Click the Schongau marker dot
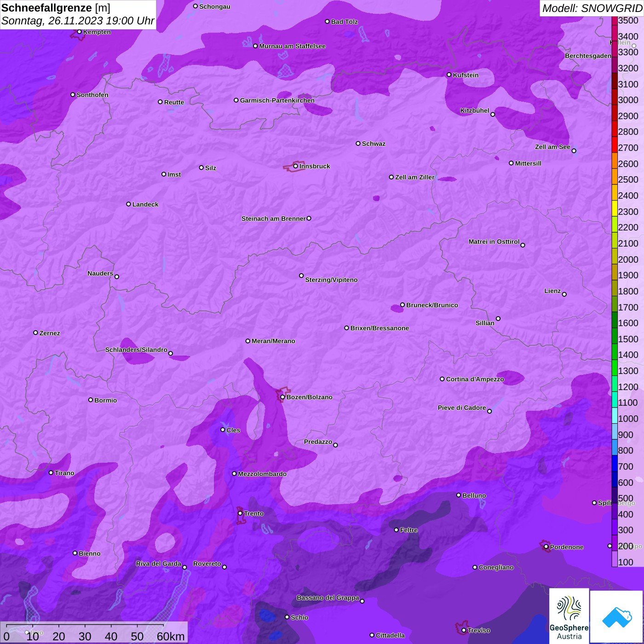Viewport: 644px width, 644px height. (x=195, y=6)
